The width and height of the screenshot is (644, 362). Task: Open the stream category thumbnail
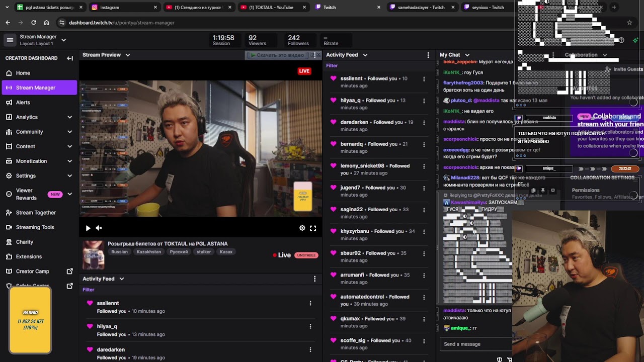tap(93, 255)
